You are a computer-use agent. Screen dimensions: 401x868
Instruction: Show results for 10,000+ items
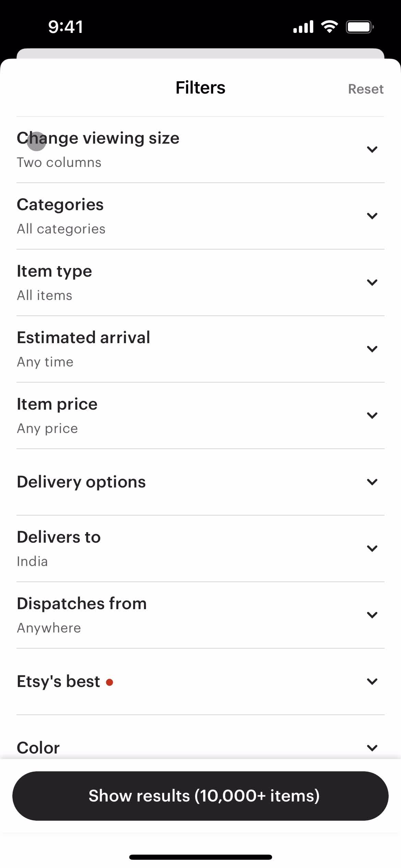click(200, 796)
